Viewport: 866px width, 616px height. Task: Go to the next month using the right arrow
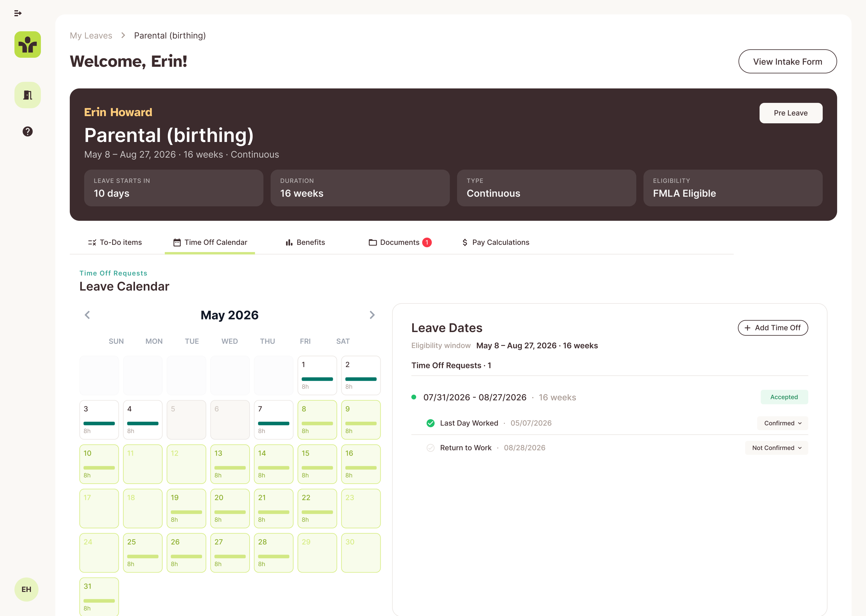tap(372, 315)
